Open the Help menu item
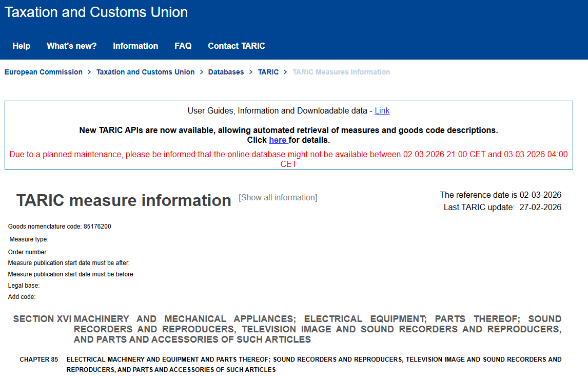Image resolution: width=588 pixels, height=376 pixels. point(22,46)
